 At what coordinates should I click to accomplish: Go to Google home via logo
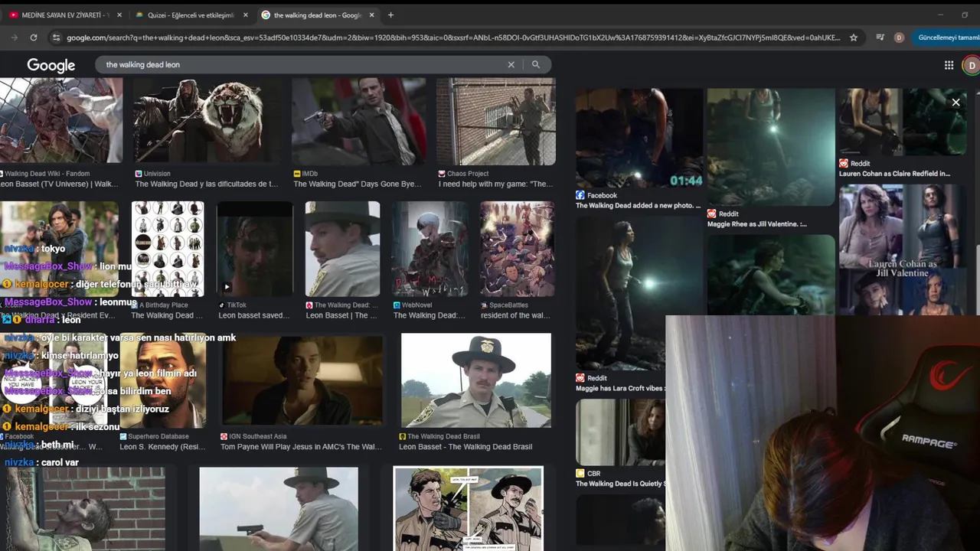pyautogui.click(x=51, y=65)
